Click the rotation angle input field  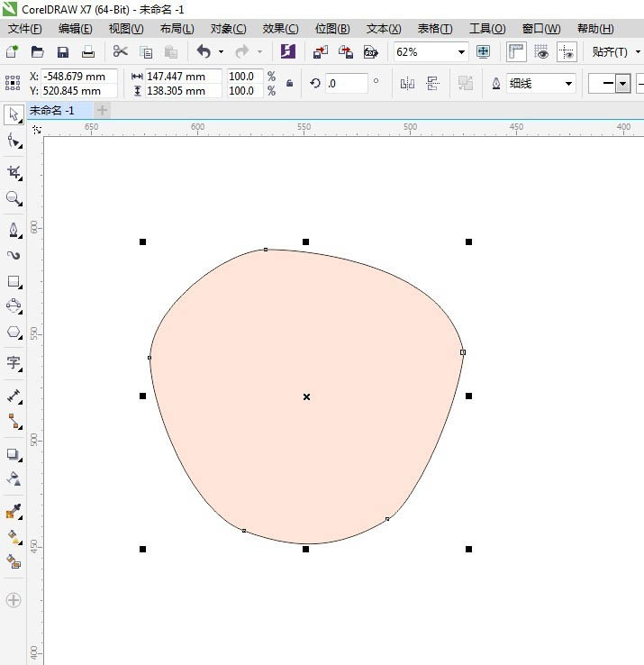tap(346, 84)
